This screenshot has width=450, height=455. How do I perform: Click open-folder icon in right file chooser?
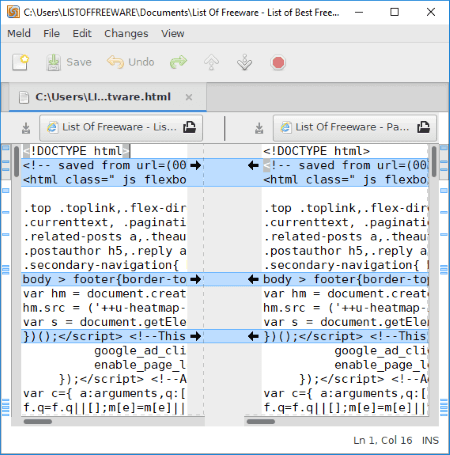tap(423, 127)
